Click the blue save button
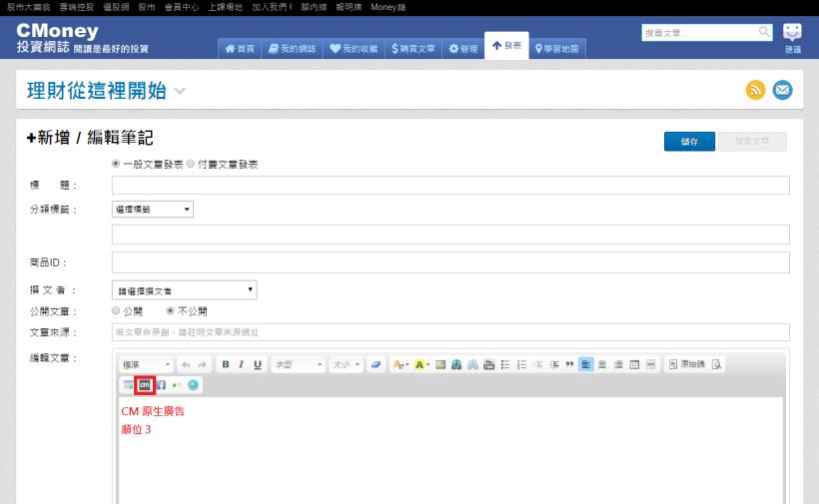The height and width of the screenshot is (504, 819). (x=689, y=142)
